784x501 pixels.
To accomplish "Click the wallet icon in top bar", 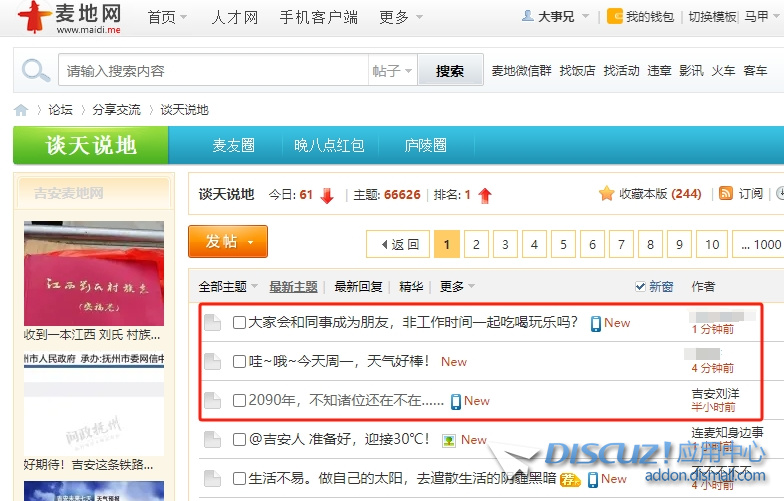I will [x=616, y=17].
